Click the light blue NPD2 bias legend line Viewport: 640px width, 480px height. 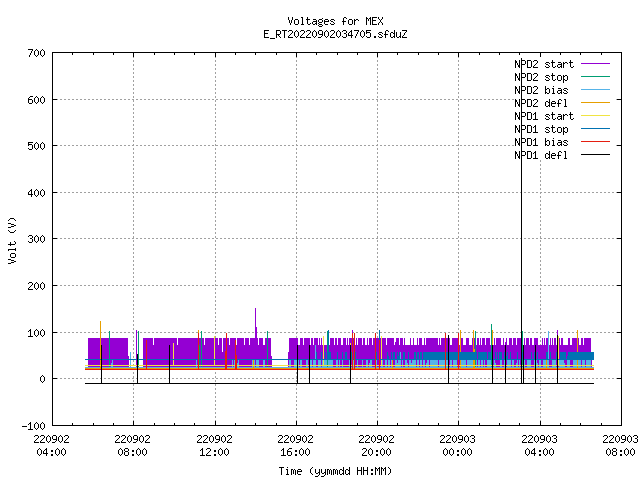pyautogui.click(x=595, y=89)
